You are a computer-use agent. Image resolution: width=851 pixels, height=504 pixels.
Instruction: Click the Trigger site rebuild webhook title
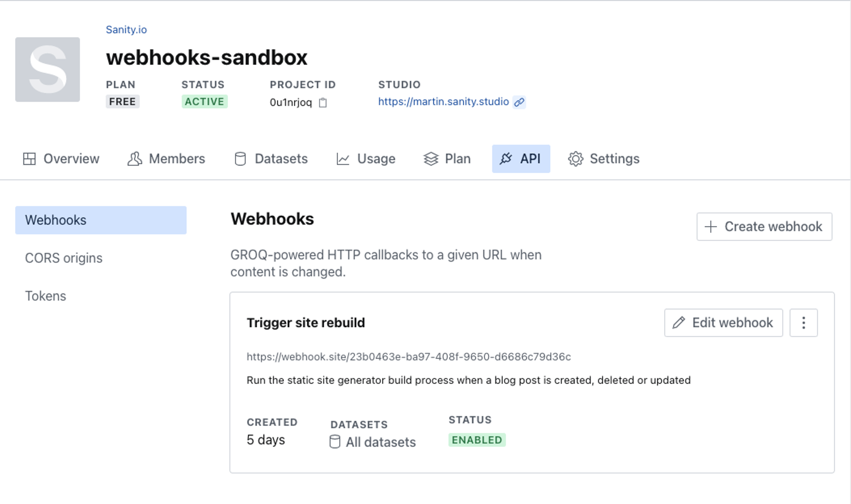click(306, 323)
